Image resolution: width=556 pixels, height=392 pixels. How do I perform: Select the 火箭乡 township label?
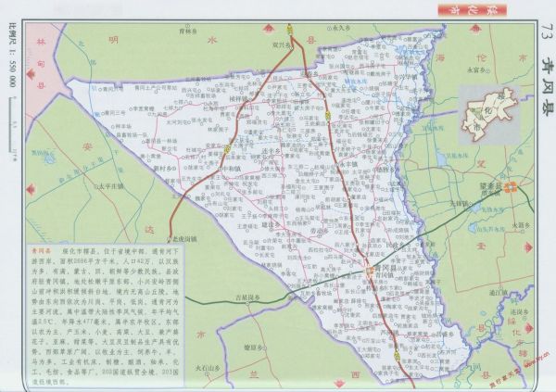(x=521, y=225)
